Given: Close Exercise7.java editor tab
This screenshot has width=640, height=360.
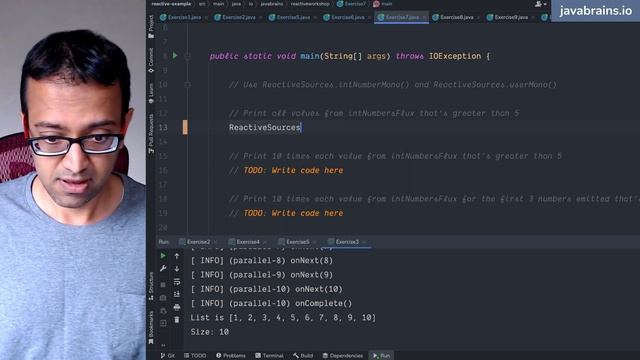Looking at the screenshot, I should tap(424, 18).
